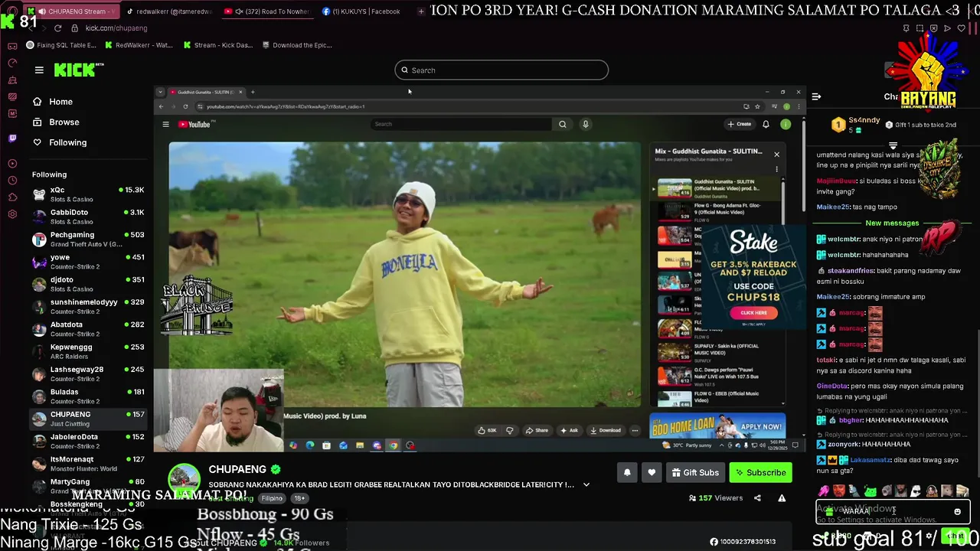Image resolution: width=980 pixels, height=551 pixels.
Task: Toggle follow heart for CHUPAENG
Action: pos(652,473)
